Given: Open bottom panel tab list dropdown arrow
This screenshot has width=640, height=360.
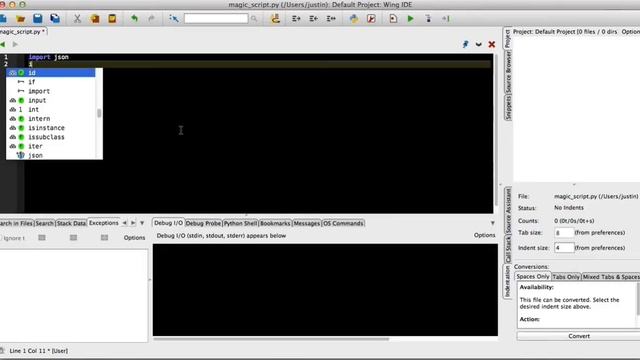Looking at the screenshot, I should (493, 223).
